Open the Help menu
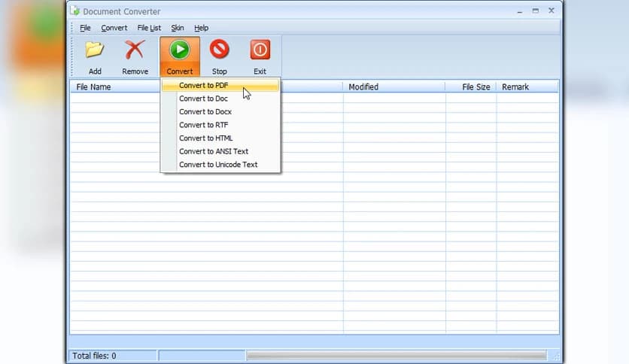 [201, 28]
